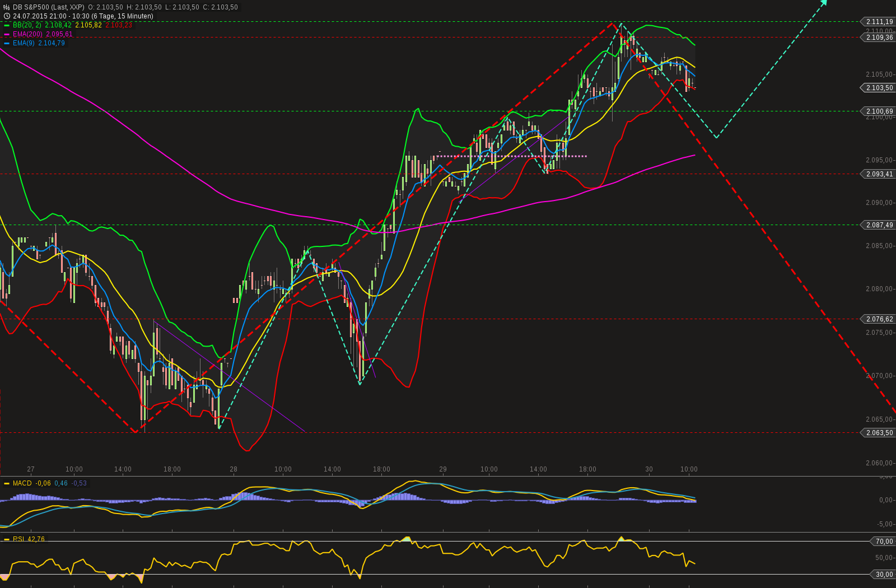This screenshot has width=896, height=588.
Task: Click the day 27 label on the time axis
Action: (x=31, y=469)
